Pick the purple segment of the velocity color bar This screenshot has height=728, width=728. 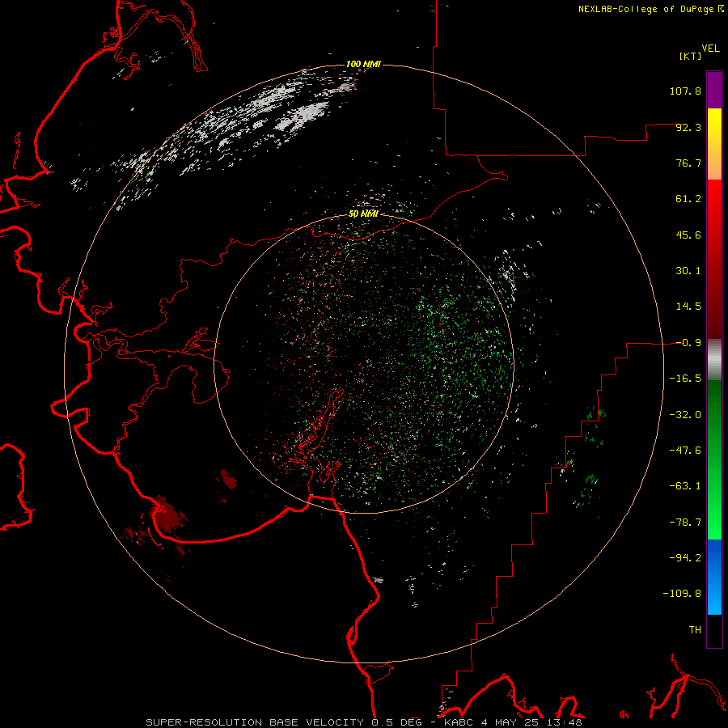[714, 90]
